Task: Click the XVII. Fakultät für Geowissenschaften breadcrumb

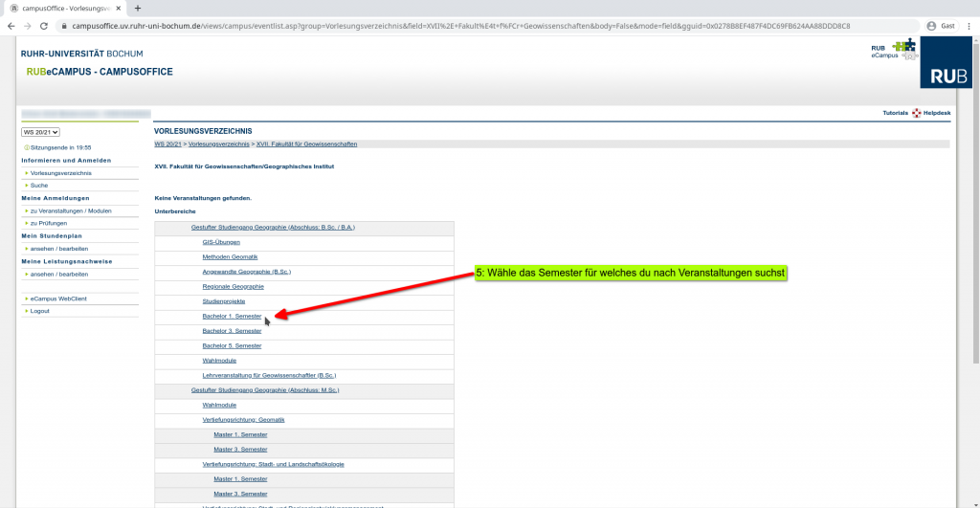Action: pyautogui.click(x=306, y=144)
